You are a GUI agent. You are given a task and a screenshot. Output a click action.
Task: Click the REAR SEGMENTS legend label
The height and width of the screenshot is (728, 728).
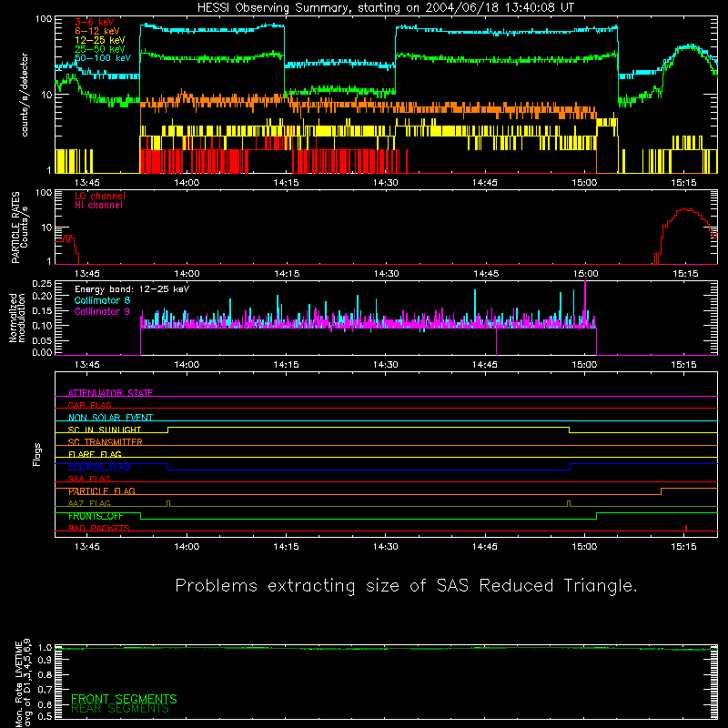click(119, 709)
